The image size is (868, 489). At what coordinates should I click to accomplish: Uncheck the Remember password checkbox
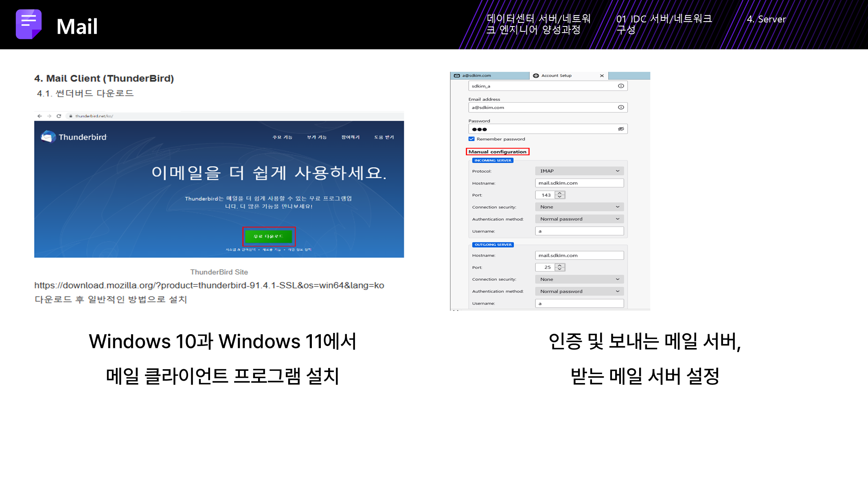point(471,139)
